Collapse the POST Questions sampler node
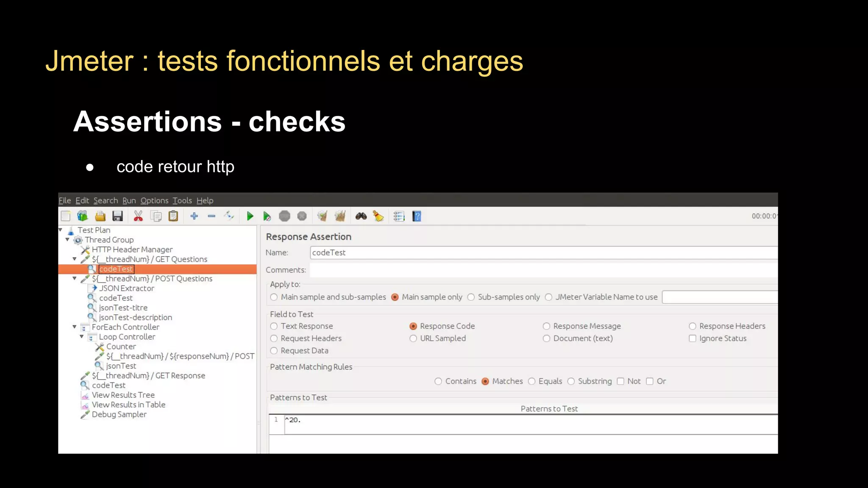 (75, 279)
